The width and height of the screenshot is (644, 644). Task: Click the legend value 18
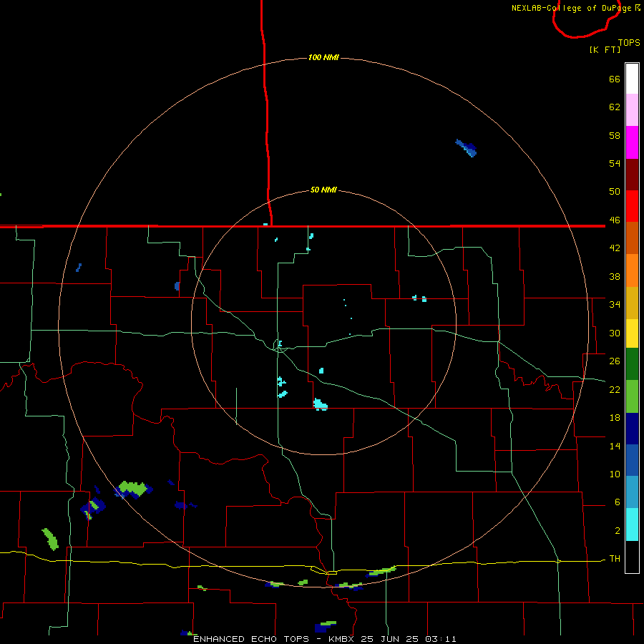click(615, 418)
